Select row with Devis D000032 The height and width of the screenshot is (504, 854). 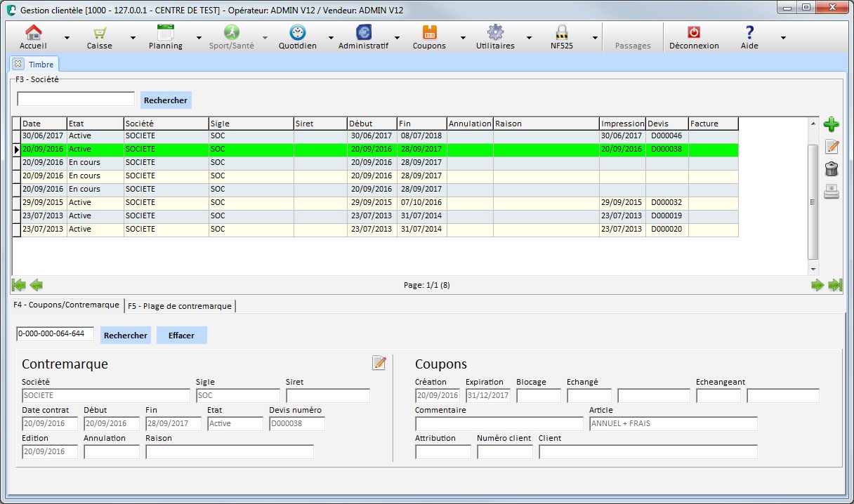380,202
